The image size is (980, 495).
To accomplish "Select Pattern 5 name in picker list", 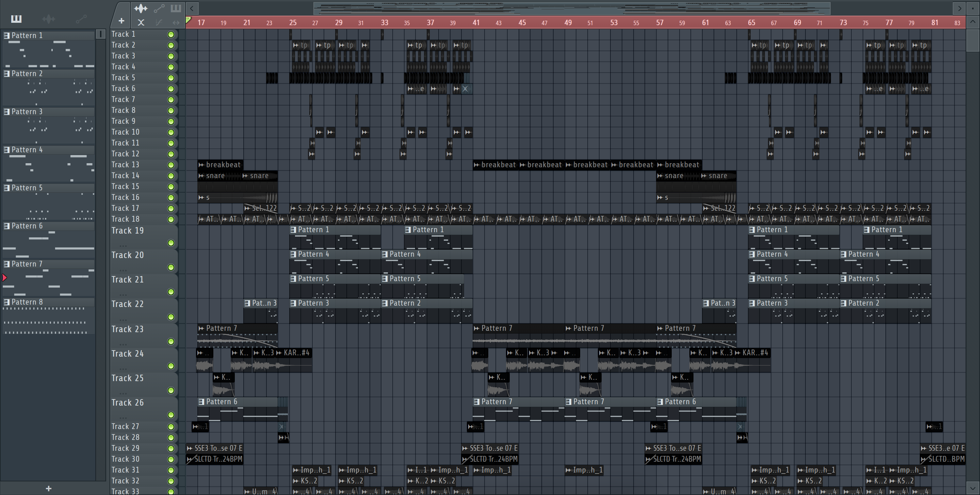I will click(27, 187).
